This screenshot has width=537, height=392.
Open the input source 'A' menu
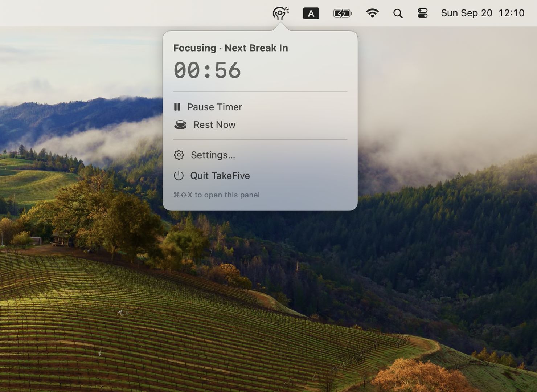311,13
